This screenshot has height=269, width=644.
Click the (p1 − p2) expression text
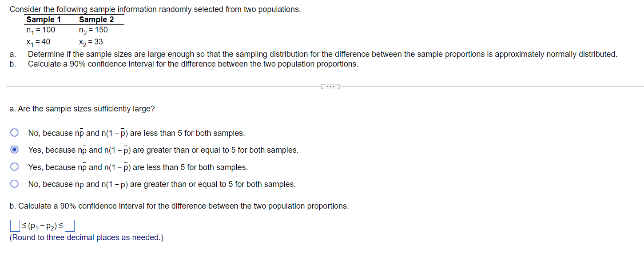point(42,225)
